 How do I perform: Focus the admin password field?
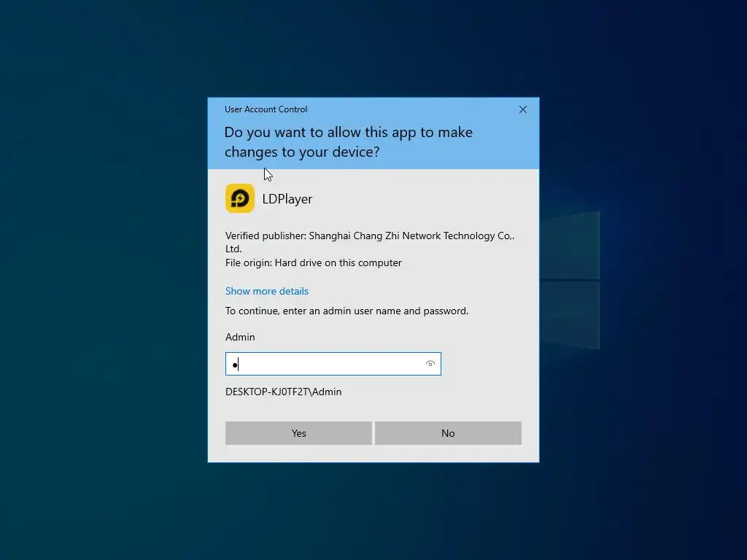tap(333, 364)
